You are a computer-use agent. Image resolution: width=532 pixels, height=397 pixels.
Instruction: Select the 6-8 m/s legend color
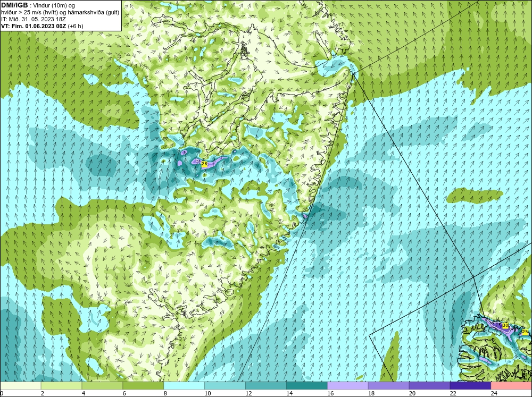tap(143, 386)
